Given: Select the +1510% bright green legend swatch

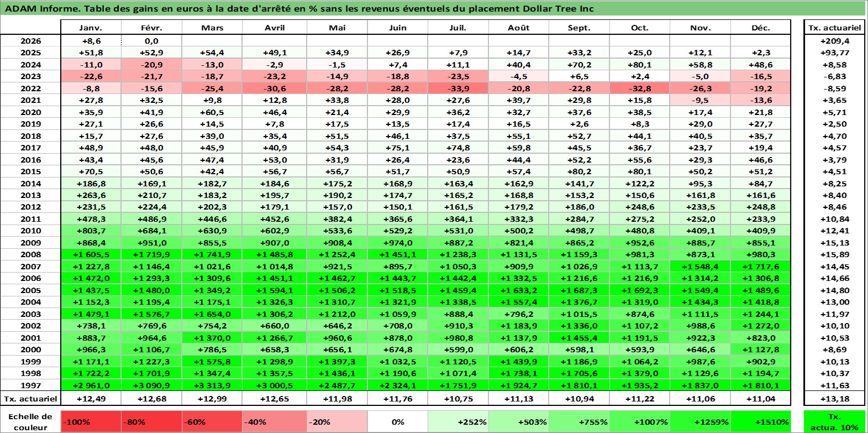Looking at the screenshot, I should point(761,422).
